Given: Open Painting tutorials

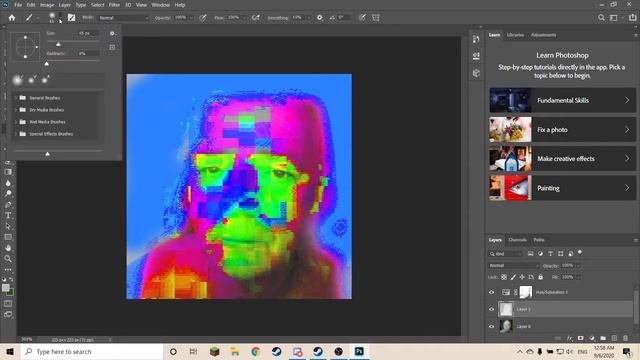Looking at the screenshot, I should tap(562, 188).
